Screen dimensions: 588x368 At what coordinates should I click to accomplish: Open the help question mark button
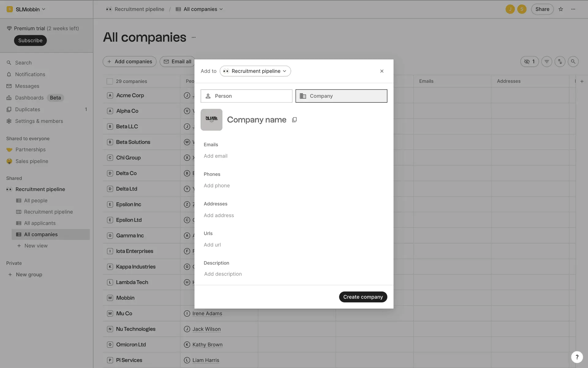coord(577,357)
